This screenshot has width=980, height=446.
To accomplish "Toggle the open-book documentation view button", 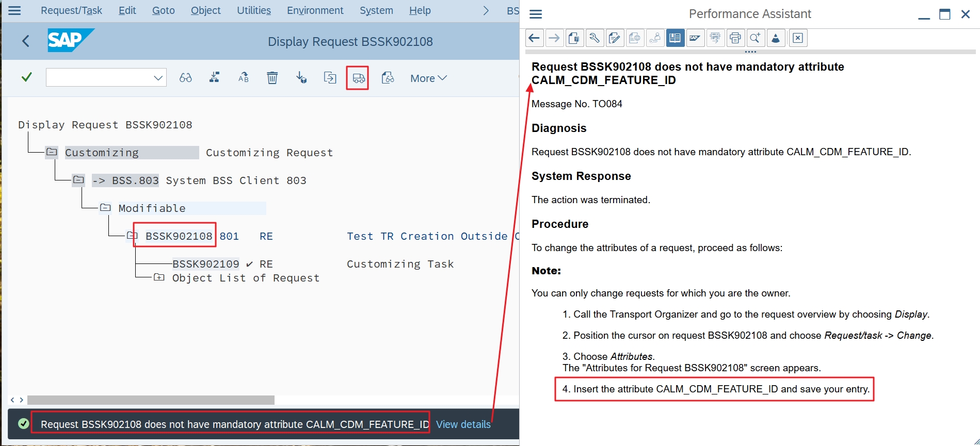I will click(675, 38).
